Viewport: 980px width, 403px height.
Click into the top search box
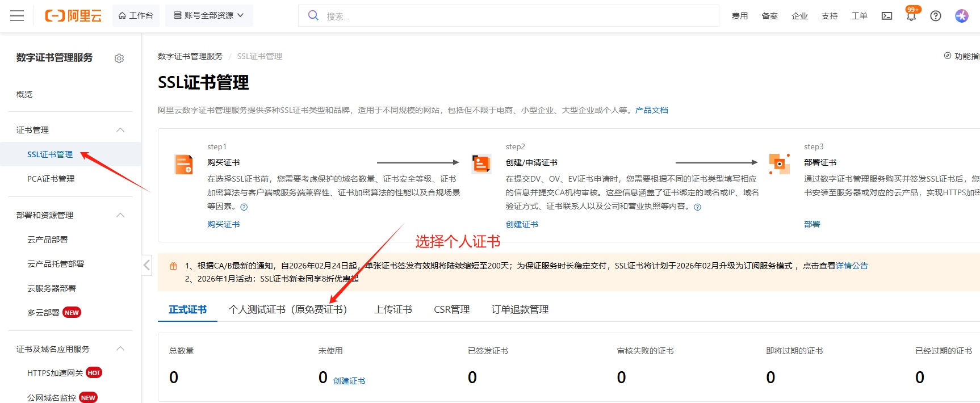(511, 16)
